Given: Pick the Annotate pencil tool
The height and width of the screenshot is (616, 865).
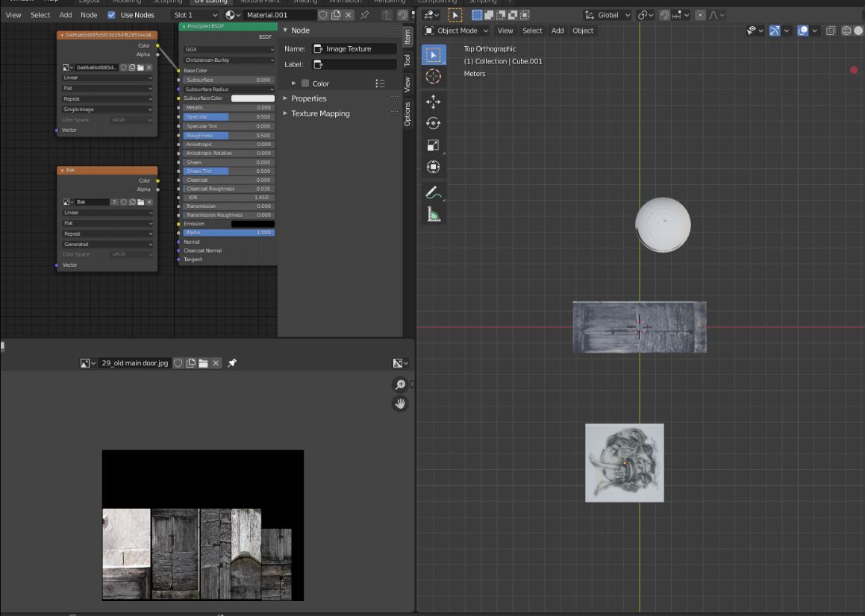Looking at the screenshot, I should 433,192.
